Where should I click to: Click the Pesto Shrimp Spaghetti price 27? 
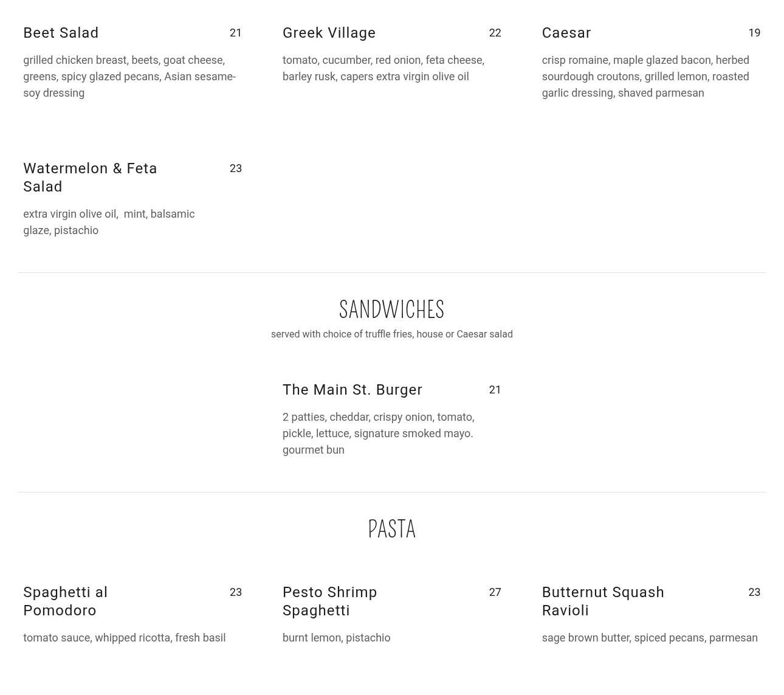click(x=495, y=592)
